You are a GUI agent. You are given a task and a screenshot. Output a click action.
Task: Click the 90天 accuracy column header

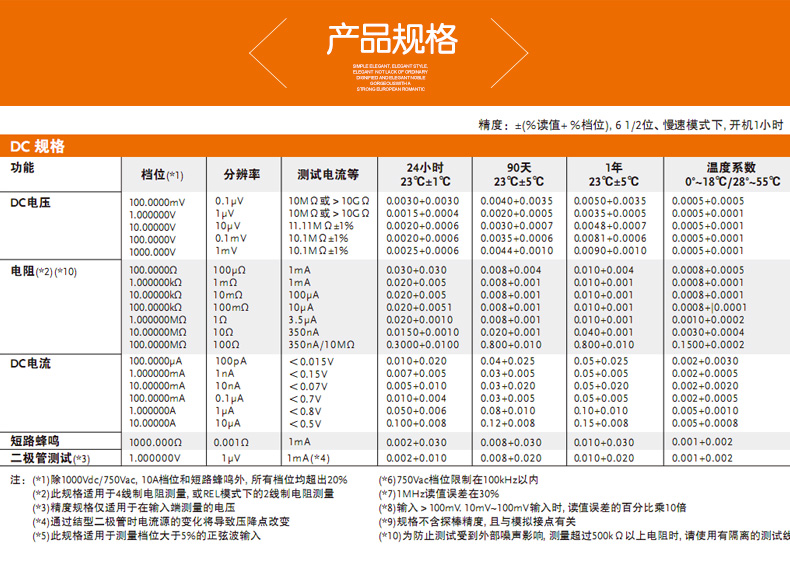518,174
